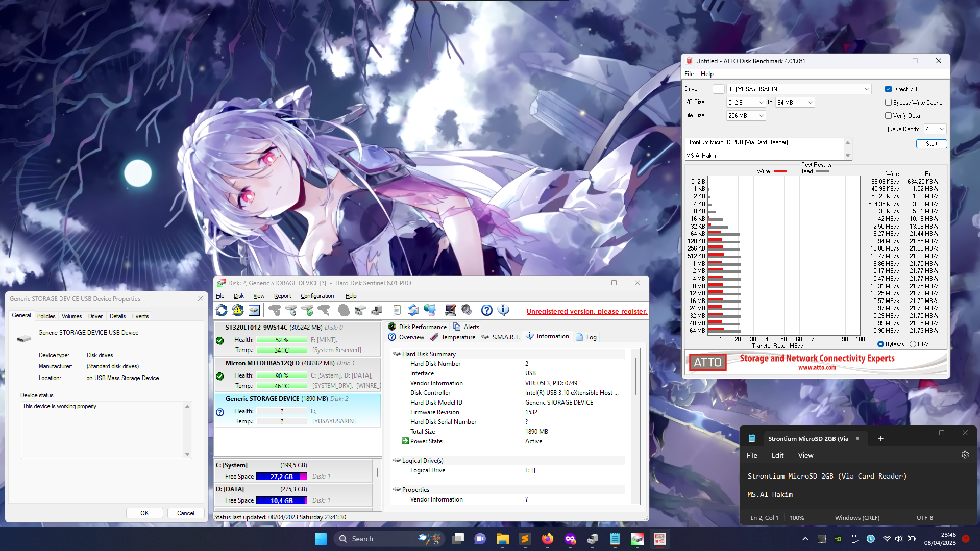Viewport: 980px width, 551px height.
Task: Open the Report menu in Hard Disk Sentinel
Action: click(x=282, y=296)
